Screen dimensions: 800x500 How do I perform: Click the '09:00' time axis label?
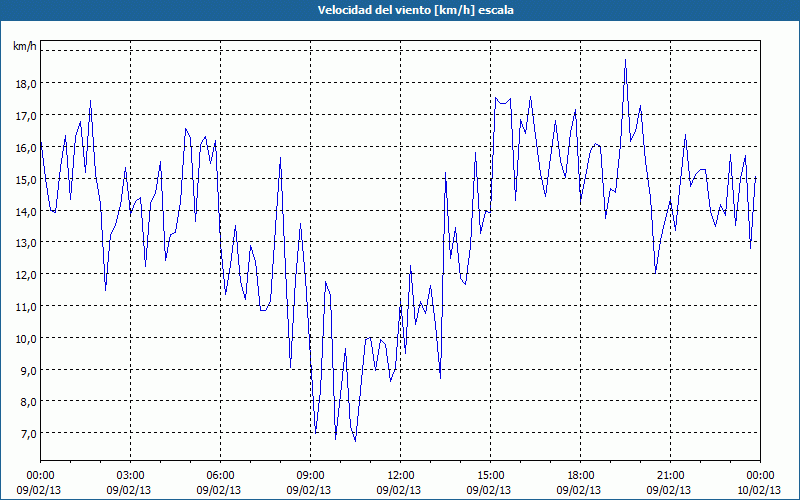(311, 476)
